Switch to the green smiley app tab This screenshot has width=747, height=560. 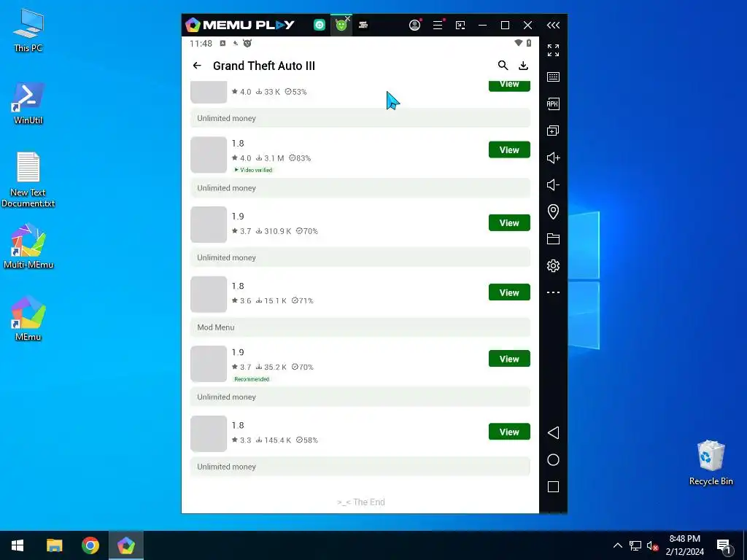[341, 26]
